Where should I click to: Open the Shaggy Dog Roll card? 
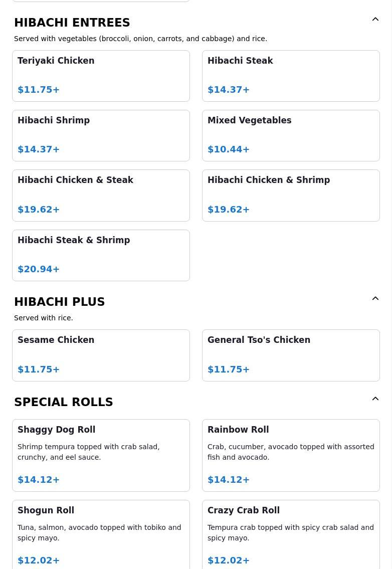click(x=101, y=455)
